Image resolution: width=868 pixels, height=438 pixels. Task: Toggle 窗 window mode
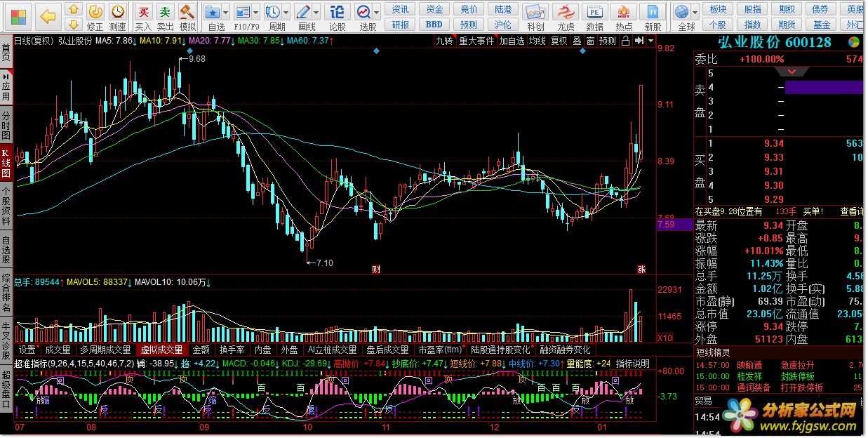pyautogui.click(x=590, y=41)
